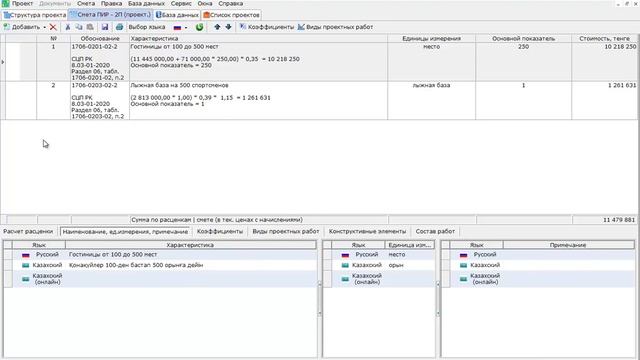Click the Характеристика panel vertical scrollbar
Screen dimensions: 640x360
click(x=320, y=299)
